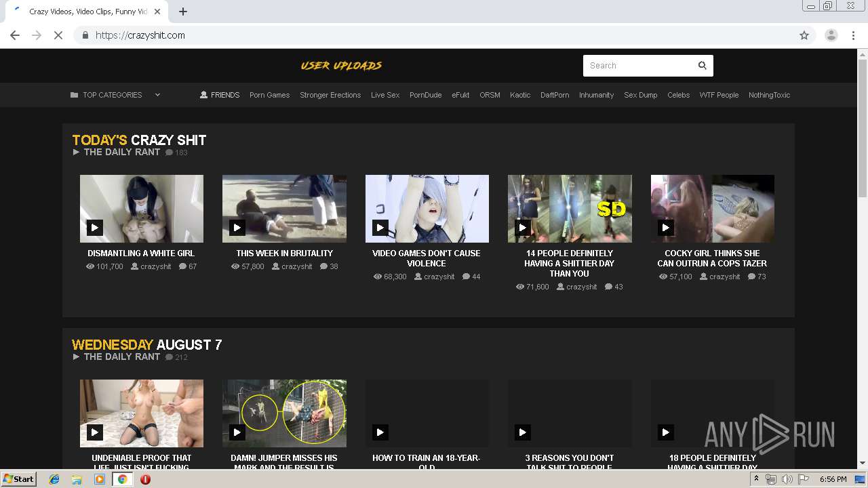Expand the Top Categories dropdown

coord(115,95)
